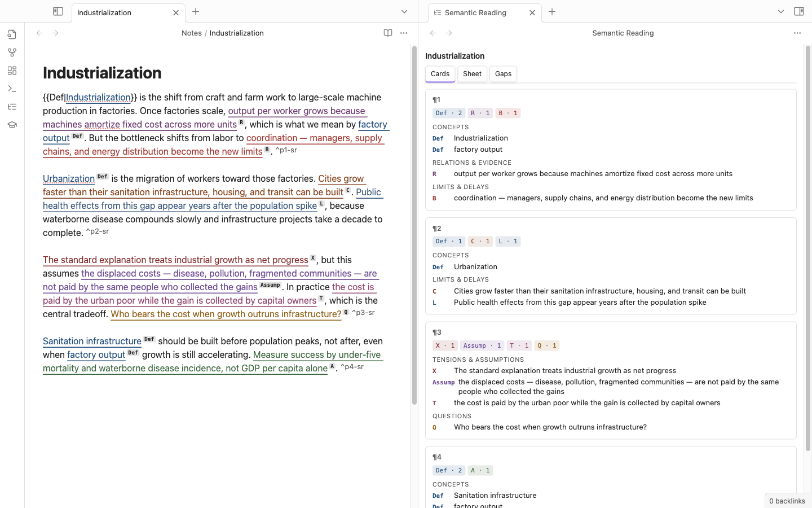Viewport: 812px width, 508px height.
Task: Switch to reading view with book icon
Action: [388, 33]
